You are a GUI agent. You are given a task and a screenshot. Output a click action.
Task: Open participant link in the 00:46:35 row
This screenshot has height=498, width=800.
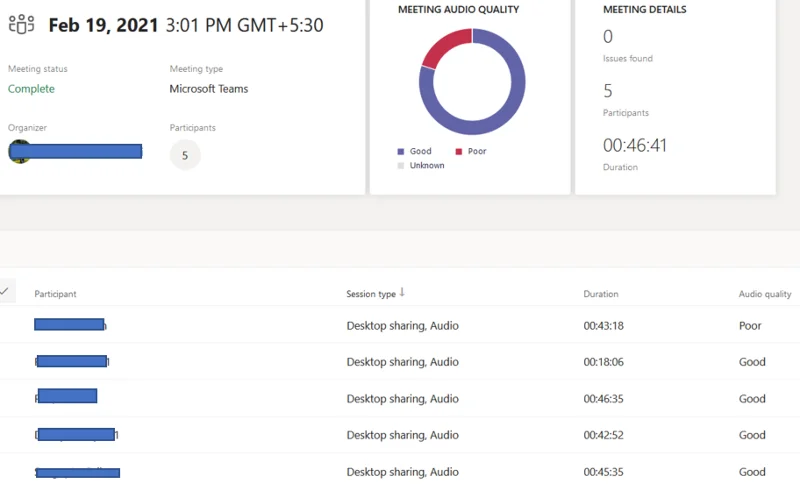point(66,396)
